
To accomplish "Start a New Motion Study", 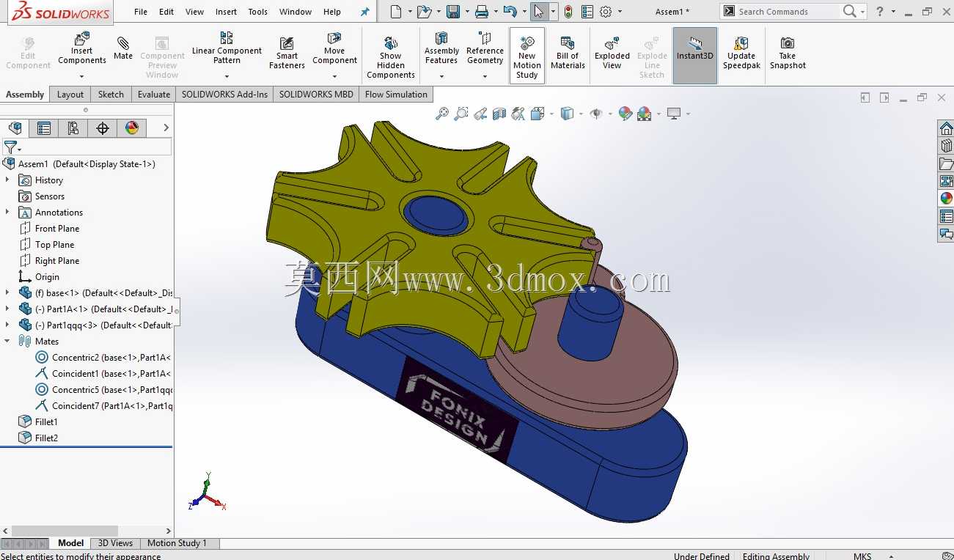I will coord(527,57).
